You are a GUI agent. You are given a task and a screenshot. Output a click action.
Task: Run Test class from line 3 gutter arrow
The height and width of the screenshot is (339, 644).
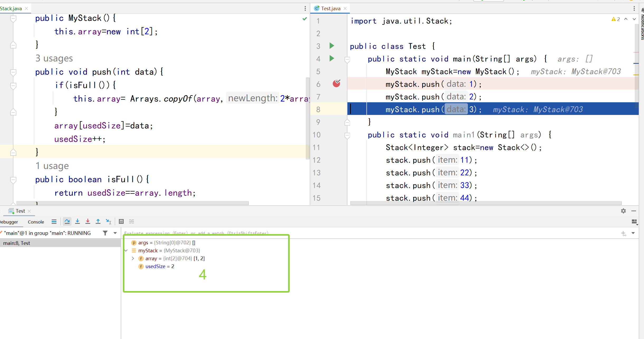coord(332,46)
